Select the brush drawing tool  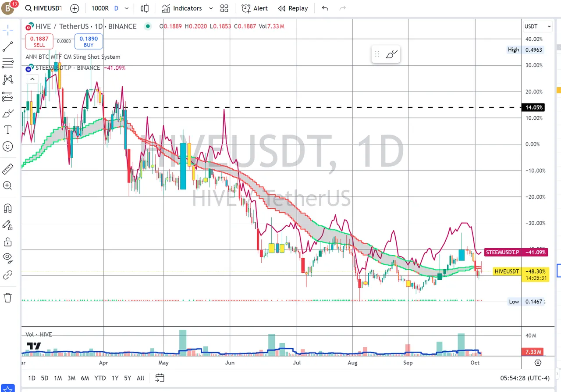click(x=7, y=114)
